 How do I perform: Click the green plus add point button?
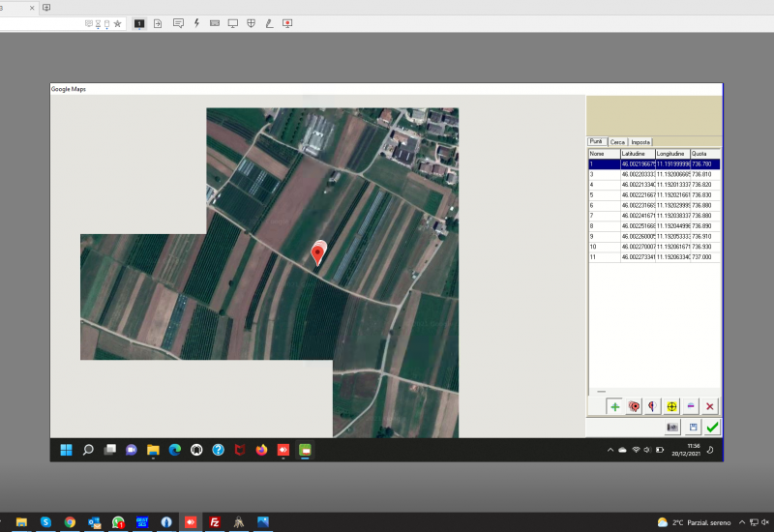pos(614,407)
